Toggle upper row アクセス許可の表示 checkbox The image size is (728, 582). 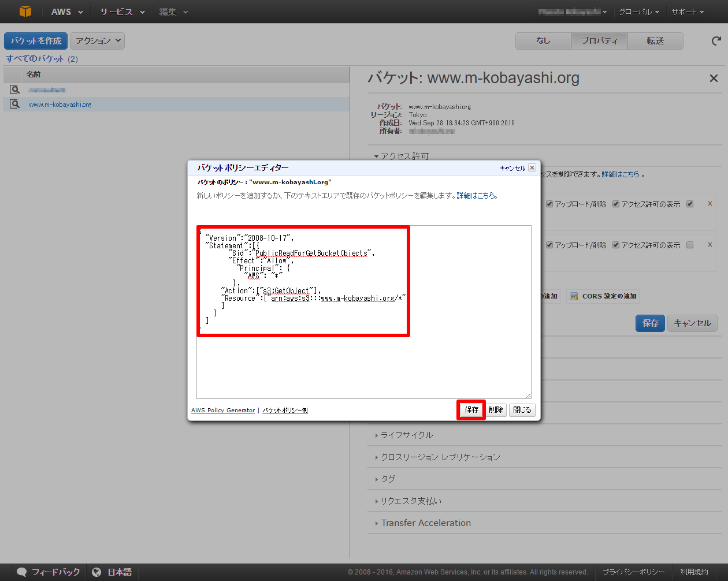pyautogui.click(x=616, y=204)
